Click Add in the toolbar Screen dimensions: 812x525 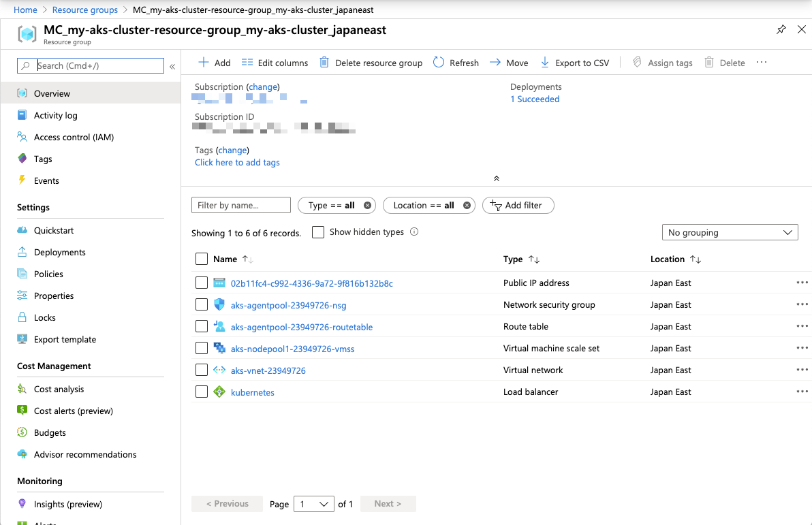(x=215, y=63)
